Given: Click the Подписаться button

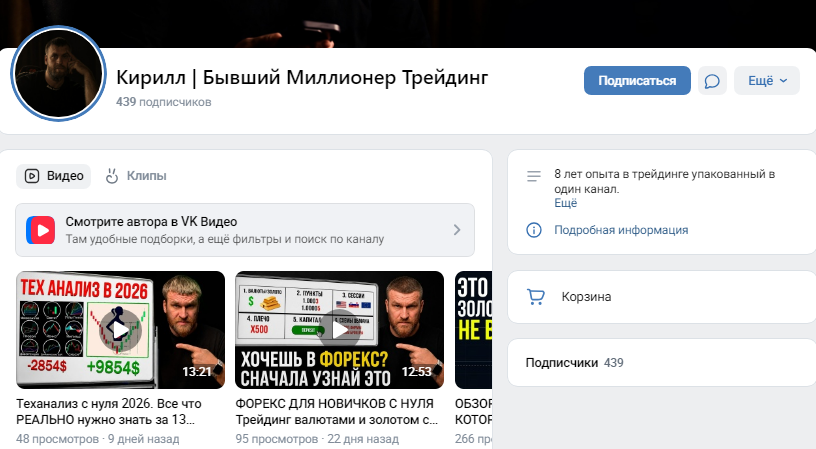Looking at the screenshot, I should (637, 81).
